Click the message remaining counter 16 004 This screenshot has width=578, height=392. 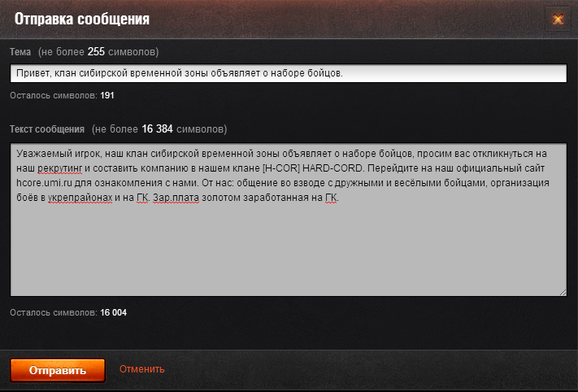pyautogui.click(x=114, y=313)
